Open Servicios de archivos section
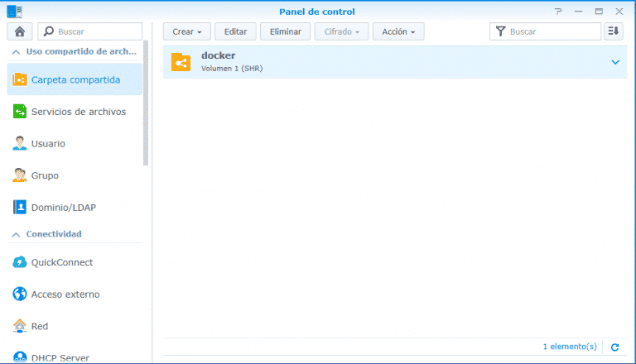This screenshot has width=636, height=364. 78,112
